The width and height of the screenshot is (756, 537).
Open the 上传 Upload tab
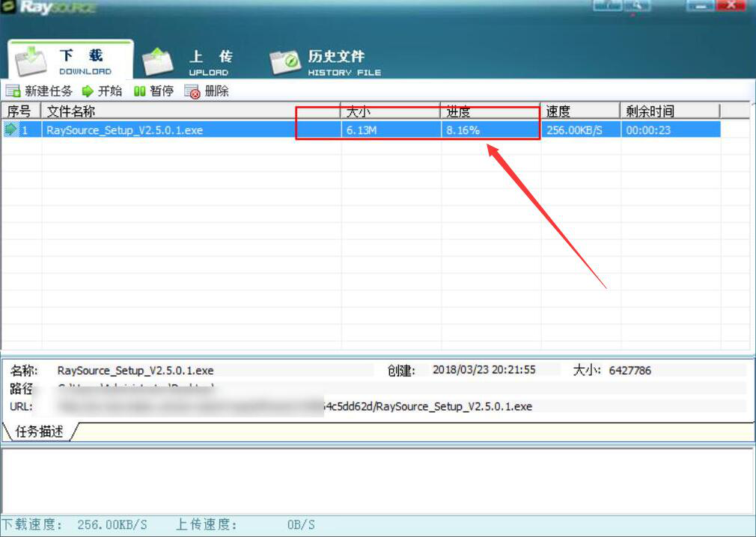coord(188,61)
